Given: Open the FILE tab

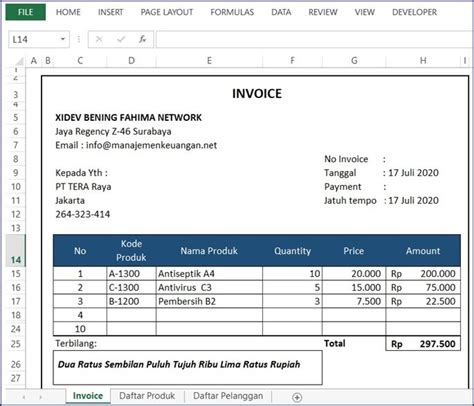Looking at the screenshot, I should (x=26, y=12).
